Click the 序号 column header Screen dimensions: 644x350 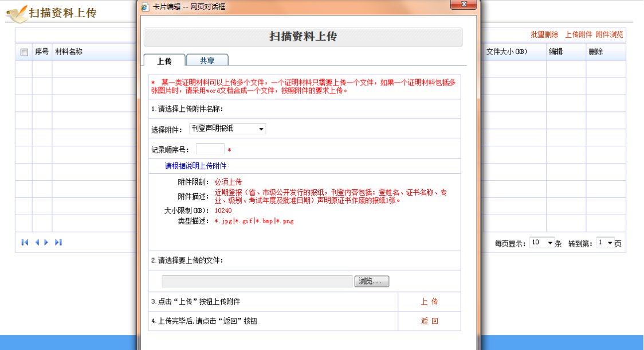point(41,52)
